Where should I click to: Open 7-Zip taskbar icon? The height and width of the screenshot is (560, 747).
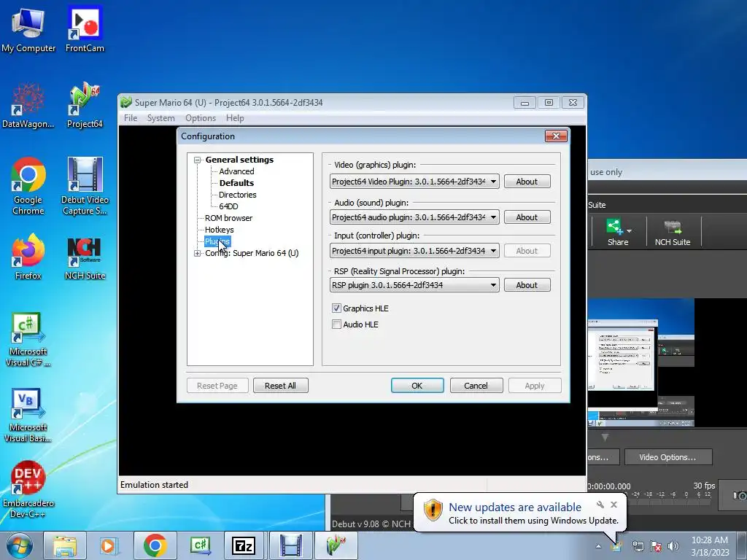(244, 545)
